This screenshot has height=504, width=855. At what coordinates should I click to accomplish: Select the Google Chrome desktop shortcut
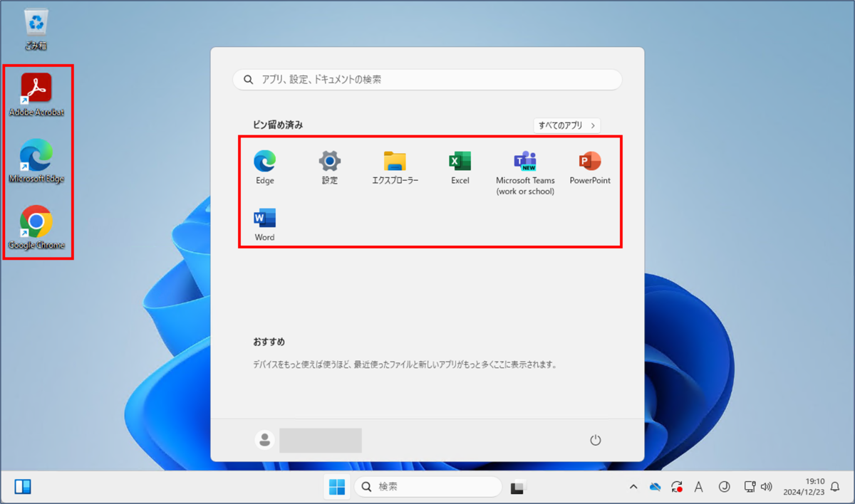point(36,228)
